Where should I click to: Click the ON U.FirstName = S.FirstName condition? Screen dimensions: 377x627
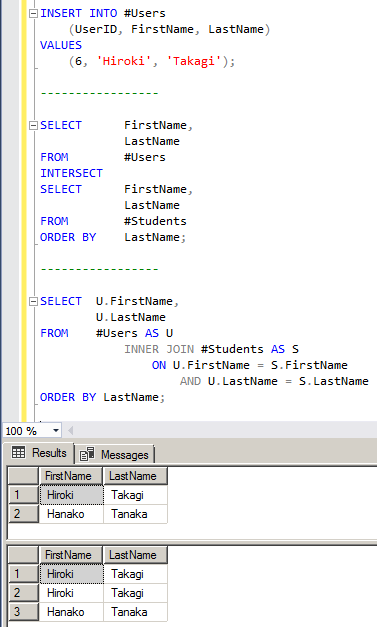pos(249,365)
